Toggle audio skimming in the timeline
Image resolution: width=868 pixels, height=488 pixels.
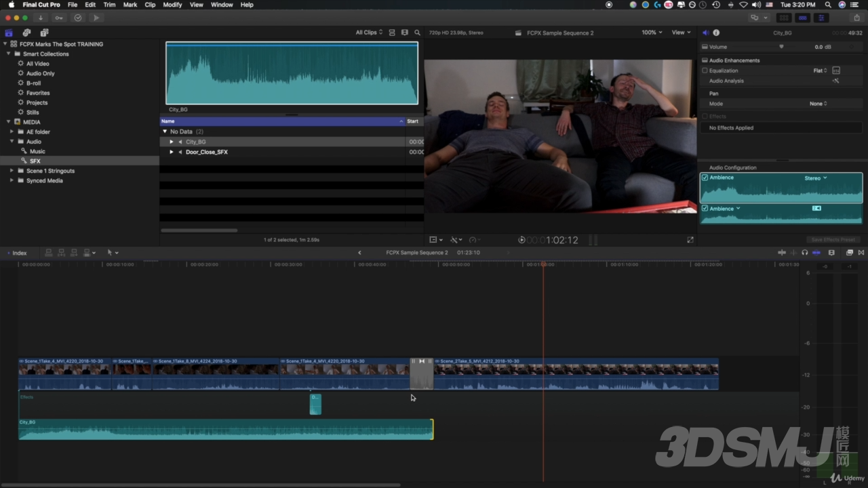click(793, 253)
